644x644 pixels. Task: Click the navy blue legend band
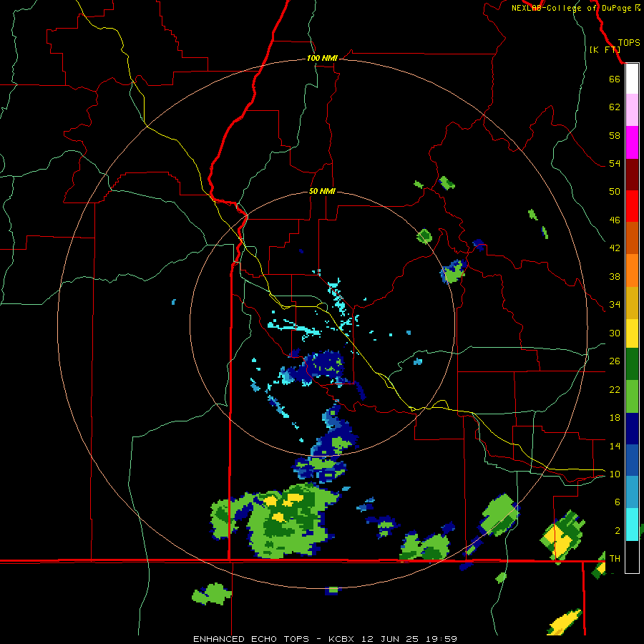(x=632, y=429)
